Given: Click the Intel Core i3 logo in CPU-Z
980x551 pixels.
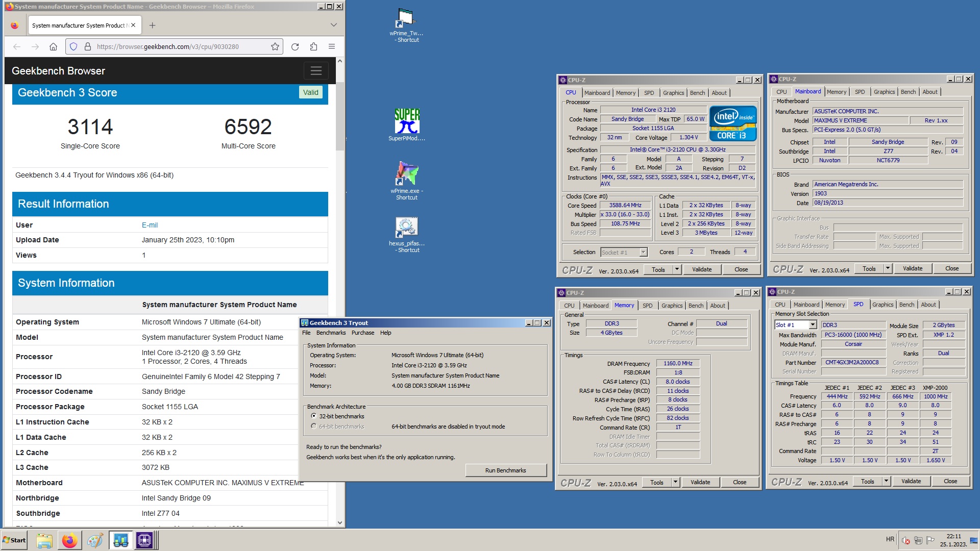Looking at the screenshot, I should pos(732,124).
